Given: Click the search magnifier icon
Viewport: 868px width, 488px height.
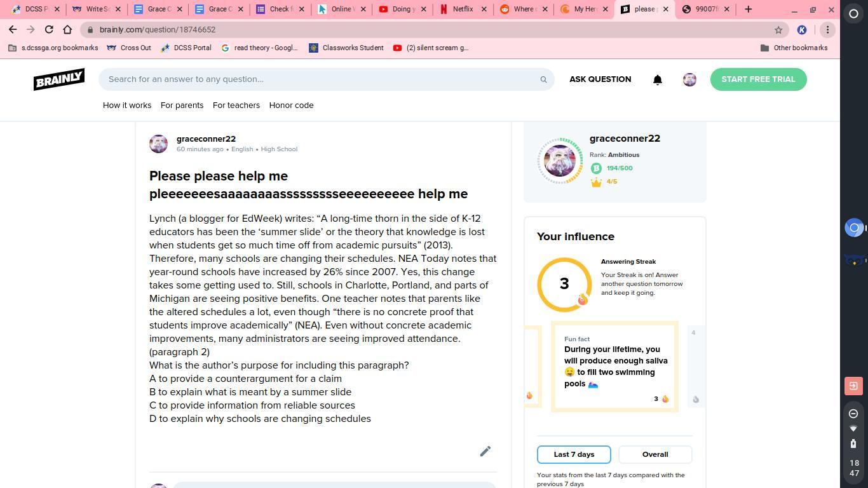Looking at the screenshot, I should (543, 79).
